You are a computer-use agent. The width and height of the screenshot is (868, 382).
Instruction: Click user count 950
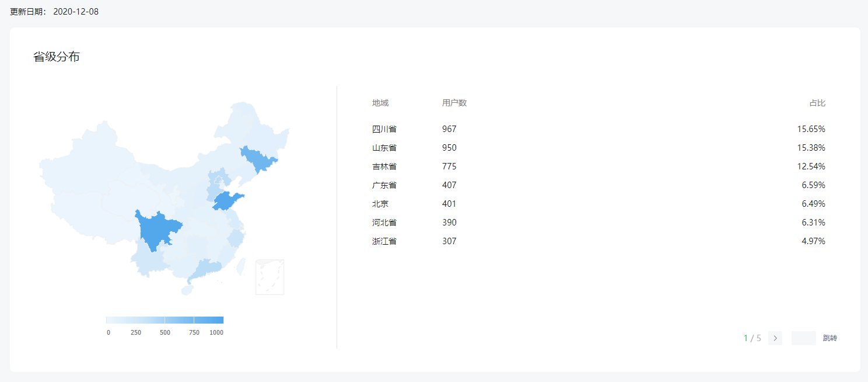click(449, 148)
